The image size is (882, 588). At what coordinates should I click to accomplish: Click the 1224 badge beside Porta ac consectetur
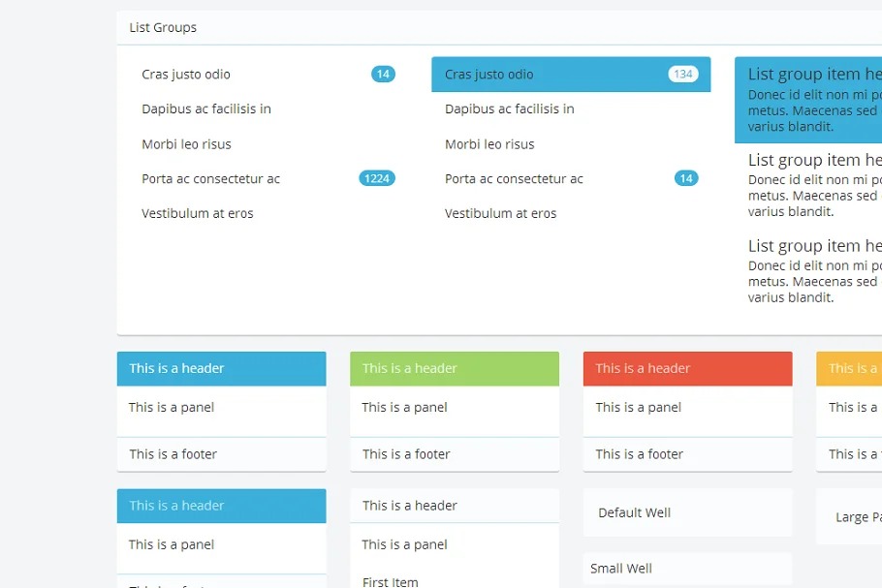pos(376,178)
